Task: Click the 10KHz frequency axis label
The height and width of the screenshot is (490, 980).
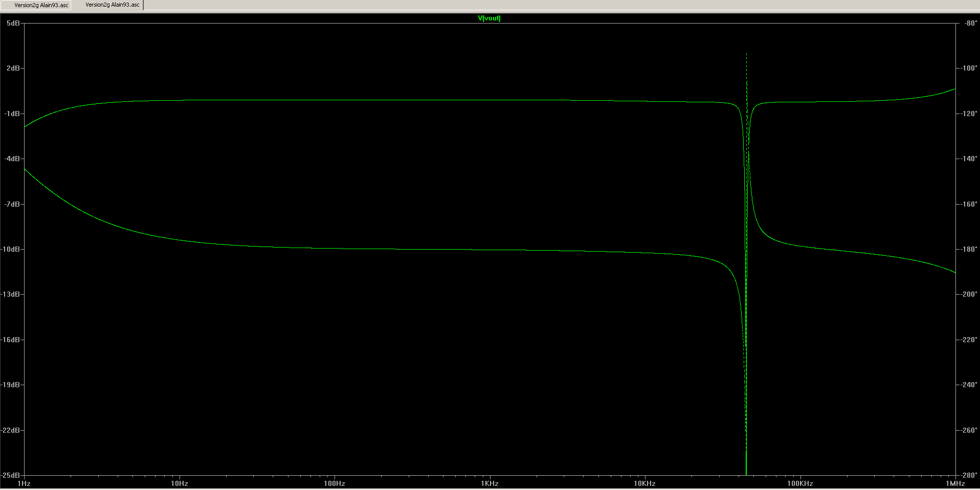Action: (x=644, y=483)
